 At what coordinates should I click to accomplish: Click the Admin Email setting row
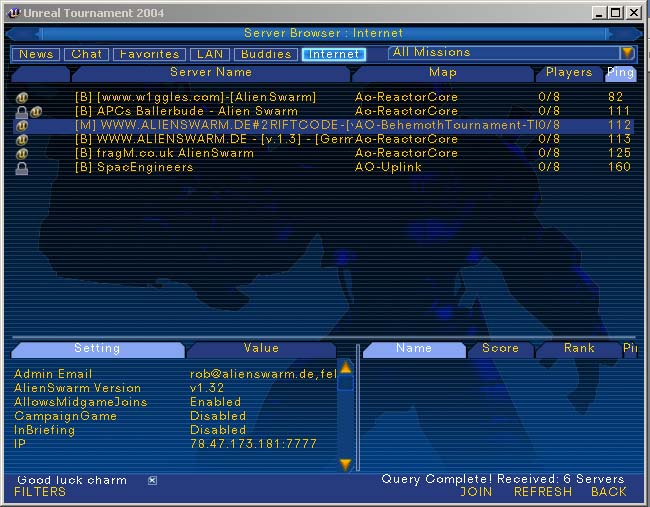coord(175,374)
